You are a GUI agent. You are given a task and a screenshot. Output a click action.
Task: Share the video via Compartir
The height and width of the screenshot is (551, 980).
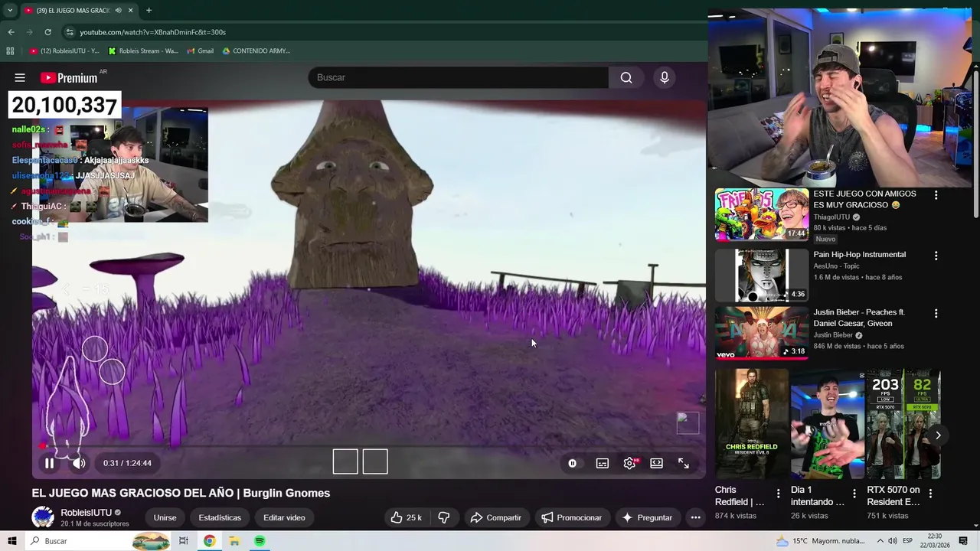point(496,517)
